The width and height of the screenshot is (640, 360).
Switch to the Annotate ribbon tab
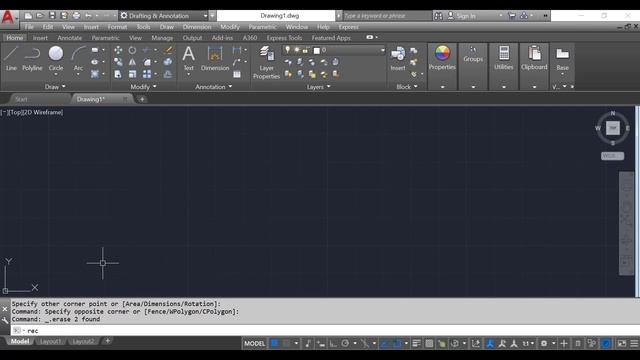click(x=69, y=38)
